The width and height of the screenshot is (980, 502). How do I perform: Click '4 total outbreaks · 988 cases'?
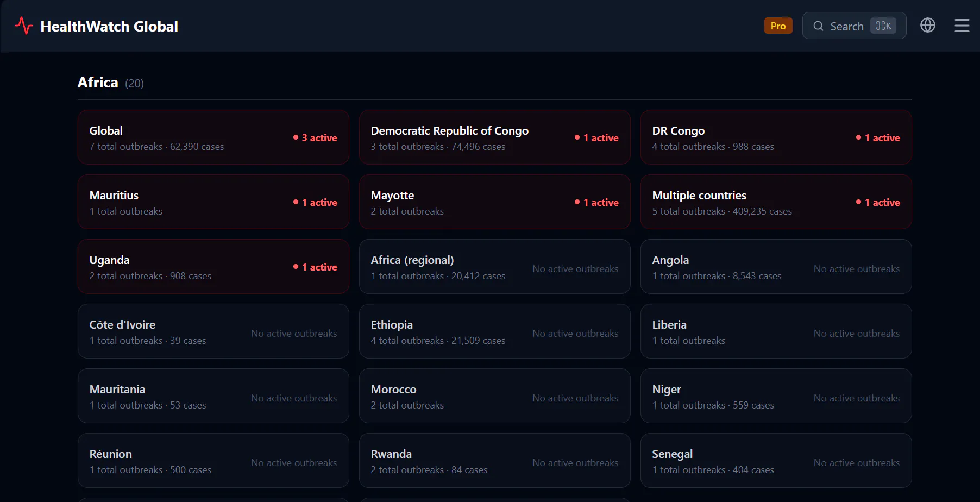point(713,147)
